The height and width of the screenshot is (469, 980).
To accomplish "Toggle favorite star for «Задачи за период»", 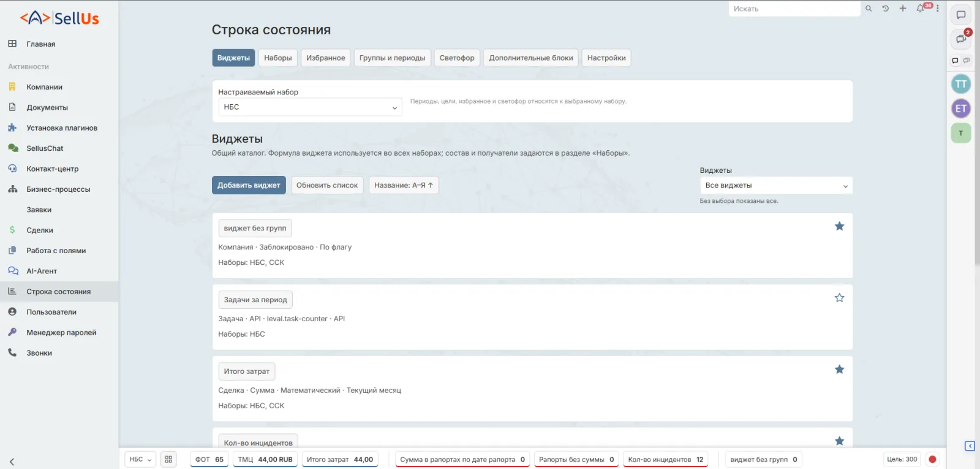I will pos(840,298).
